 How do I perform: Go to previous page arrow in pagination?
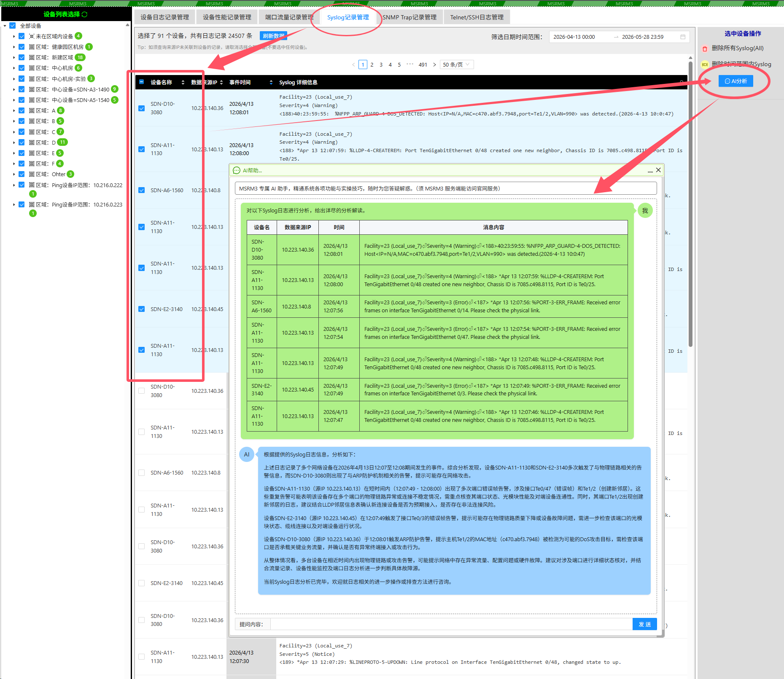(x=353, y=65)
